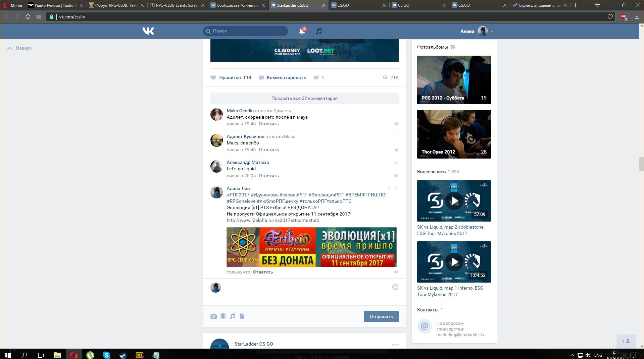Viewport: 644px width, 359px height.
Task: Open the Windows Start menu
Action: [8, 355]
